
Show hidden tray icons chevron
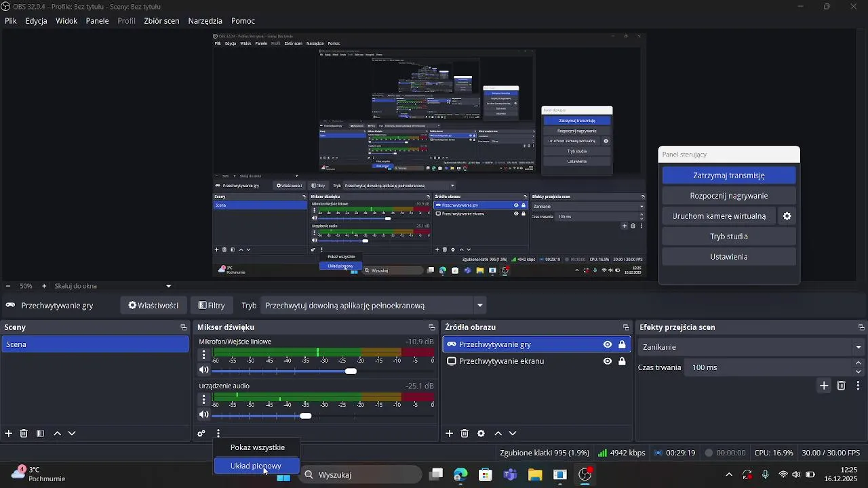pyautogui.click(x=729, y=475)
